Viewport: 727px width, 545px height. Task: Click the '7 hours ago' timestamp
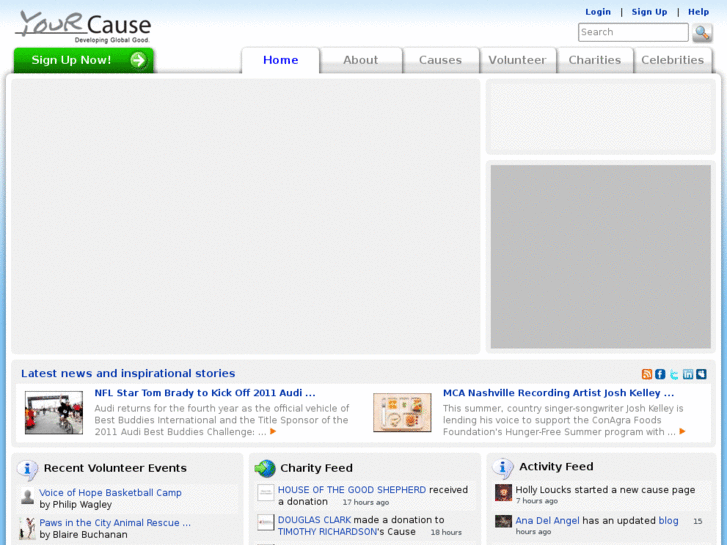coord(537,501)
